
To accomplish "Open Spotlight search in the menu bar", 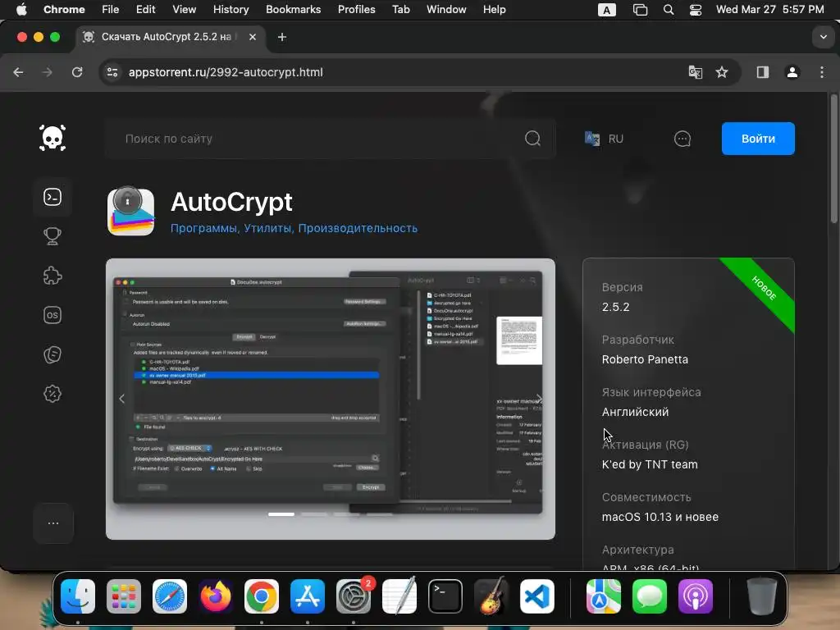I will pyautogui.click(x=668, y=10).
